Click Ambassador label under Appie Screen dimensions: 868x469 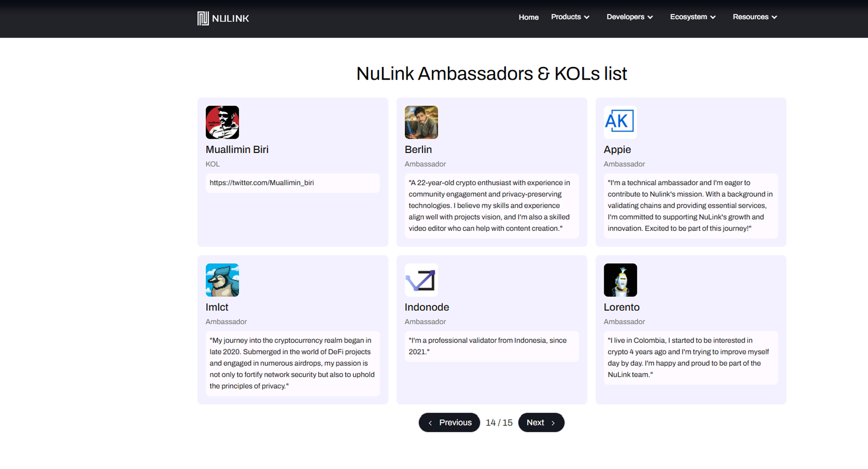pos(624,164)
